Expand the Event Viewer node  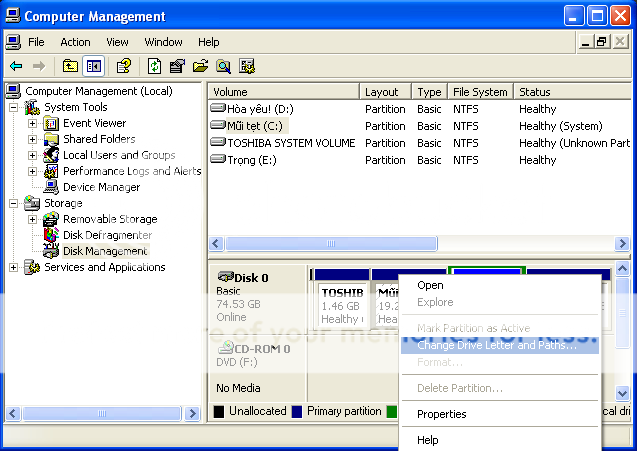(x=32, y=123)
